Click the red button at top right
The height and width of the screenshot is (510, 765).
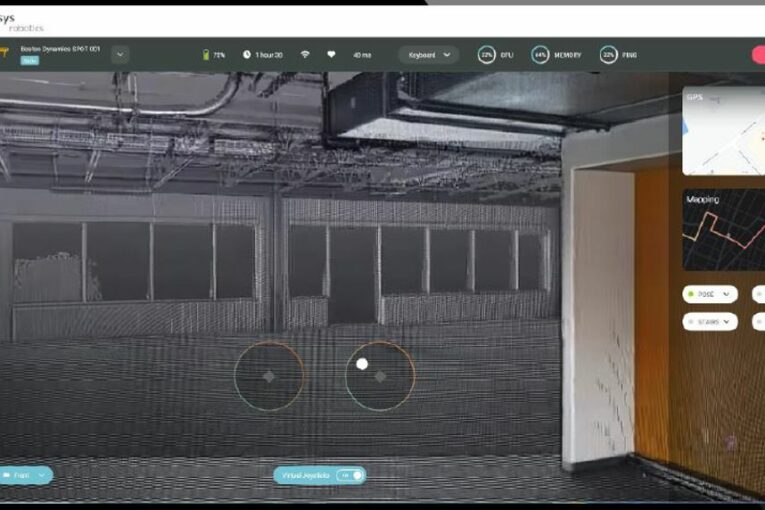pyautogui.click(x=758, y=55)
